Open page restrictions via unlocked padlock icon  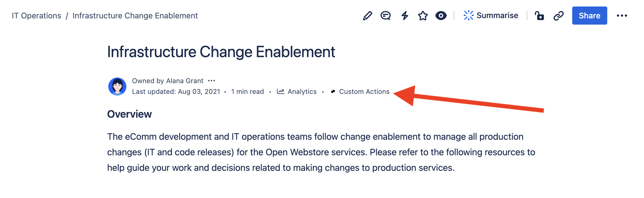tap(539, 16)
